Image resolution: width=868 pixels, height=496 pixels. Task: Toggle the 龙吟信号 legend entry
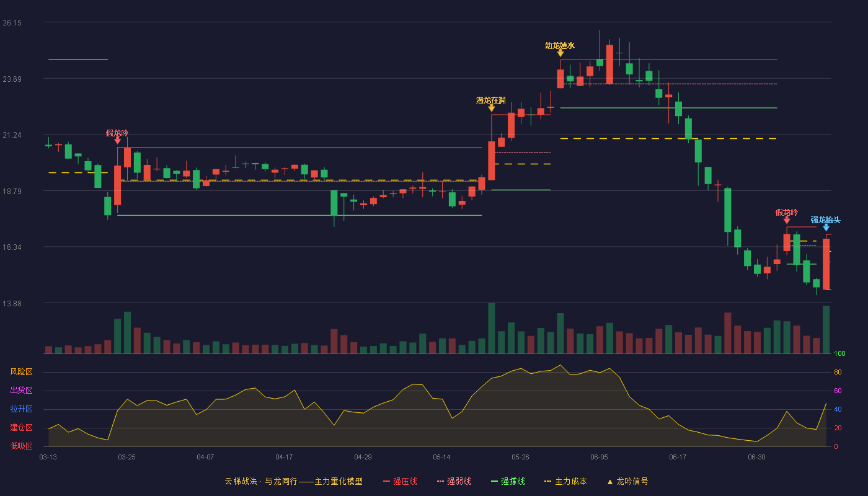tap(627, 481)
